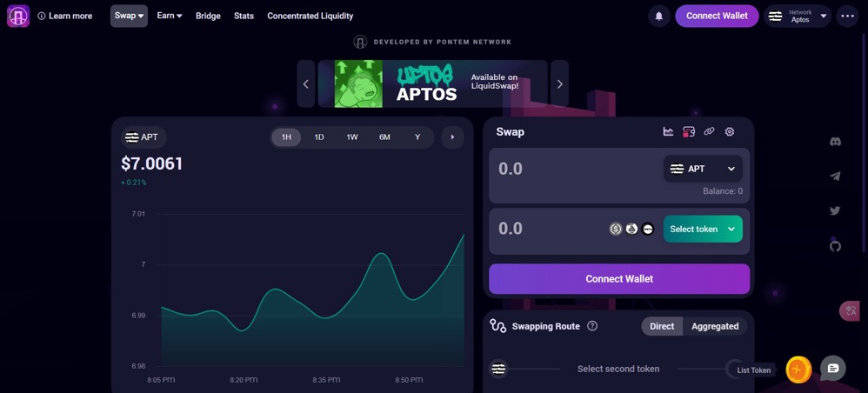
Task: Click large Connect Wallet swap button
Action: tap(619, 279)
